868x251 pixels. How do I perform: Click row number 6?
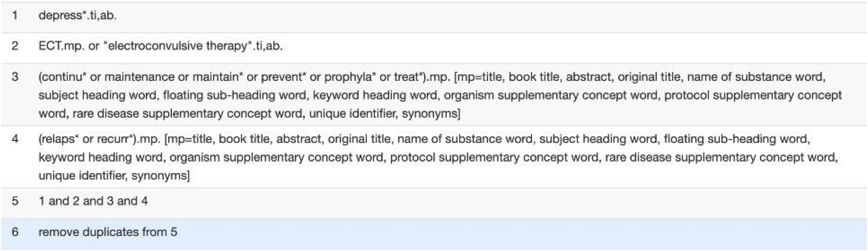click(x=15, y=232)
